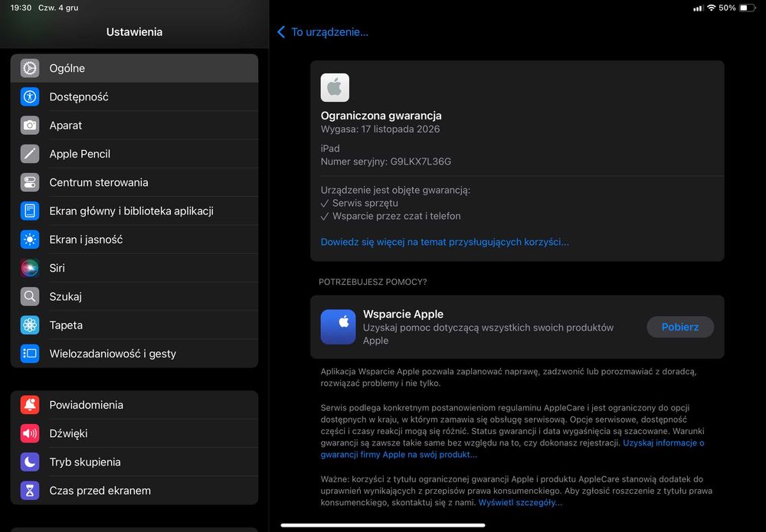Tap the Powiadomienia bell icon
766x532 pixels.
[30, 405]
